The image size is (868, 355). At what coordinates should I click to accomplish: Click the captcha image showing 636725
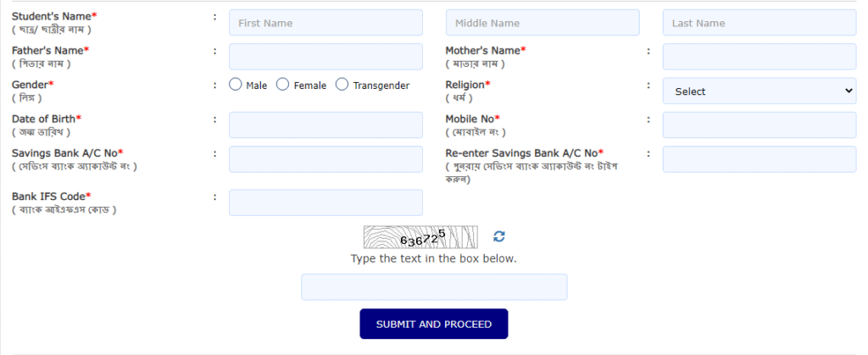[x=420, y=236]
